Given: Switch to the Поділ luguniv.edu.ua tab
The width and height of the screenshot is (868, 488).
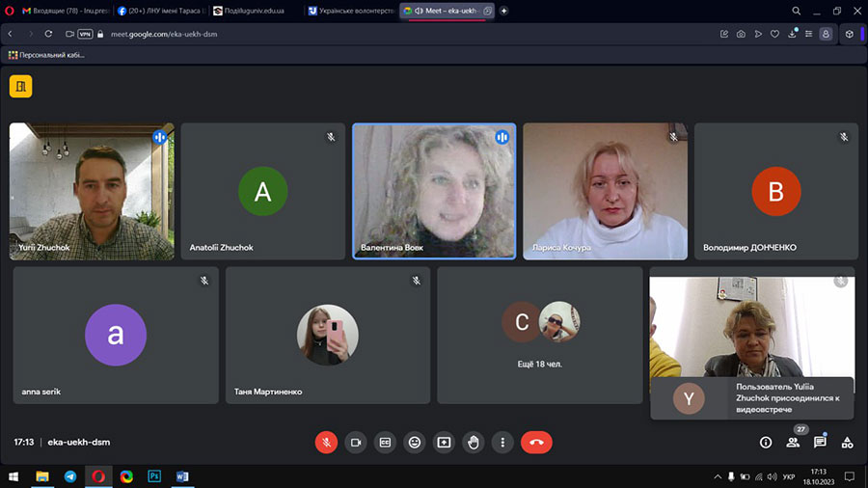Looking at the screenshot, I should (256, 11).
